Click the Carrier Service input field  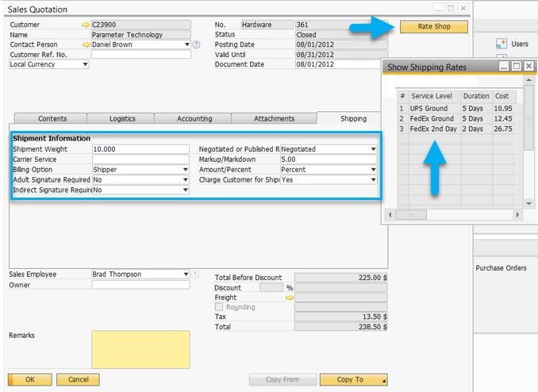[x=140, y=159]
